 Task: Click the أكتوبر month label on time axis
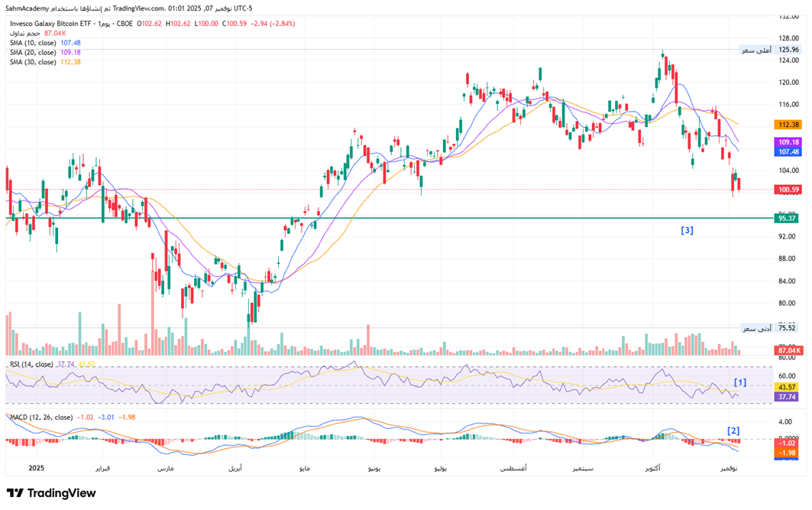click(653, 467)
